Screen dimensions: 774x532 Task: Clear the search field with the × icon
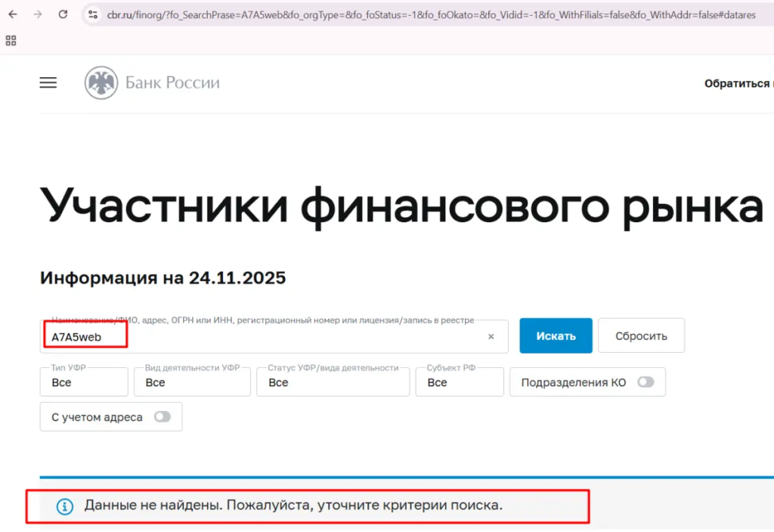(x=491, y=337)
